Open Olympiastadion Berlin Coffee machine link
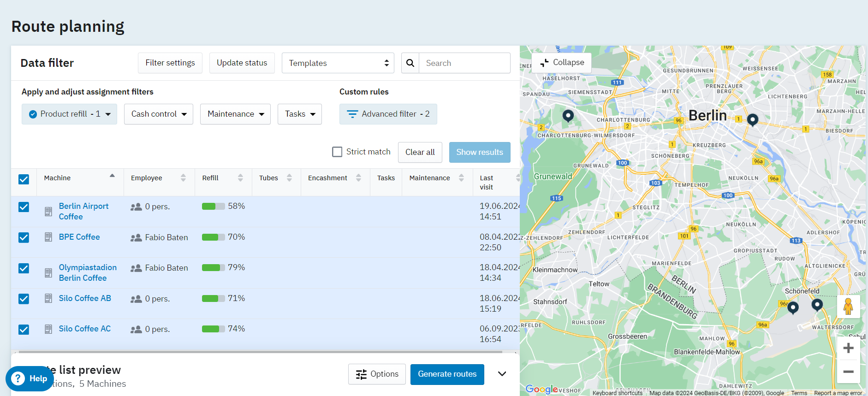Image resolution: width=868 pixels, height=396 pixels. click(x=88, y=272)
